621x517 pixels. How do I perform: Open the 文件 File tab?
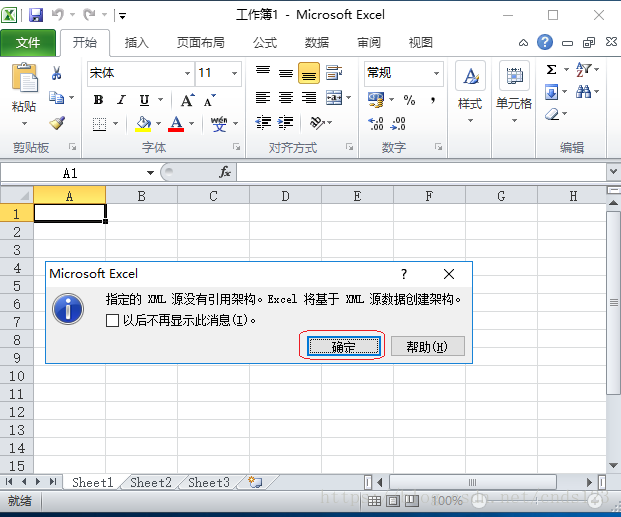click(x=28, y=43)
